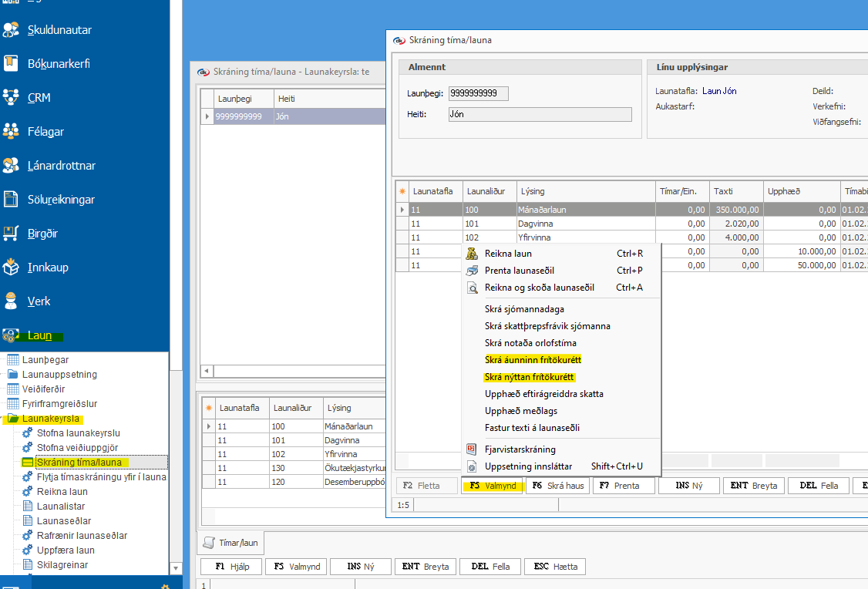Screen dimensions: 868x589
Task: Select the Dagvinna row in table
Action: (x=536, y=224)
